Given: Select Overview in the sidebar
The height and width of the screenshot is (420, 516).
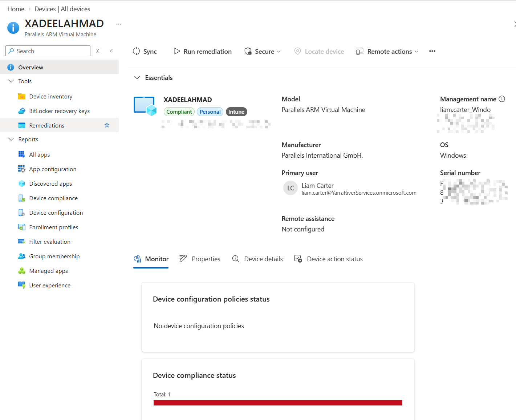Looking at the screenshot, I should pyautogui.click(x=59, y=67).
